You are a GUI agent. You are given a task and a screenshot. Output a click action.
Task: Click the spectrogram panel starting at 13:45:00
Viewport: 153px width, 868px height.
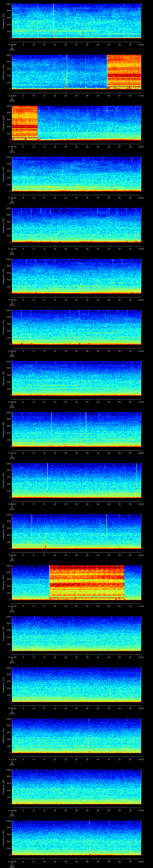pos(76,838)
